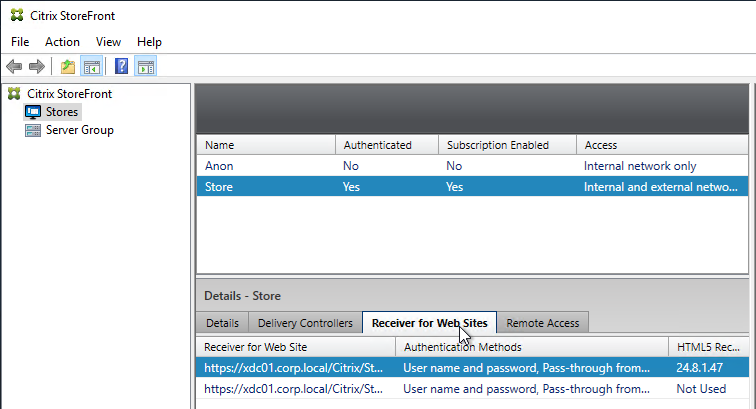Open the Action menu
756x409 pixels.
(x=62, y=42)
